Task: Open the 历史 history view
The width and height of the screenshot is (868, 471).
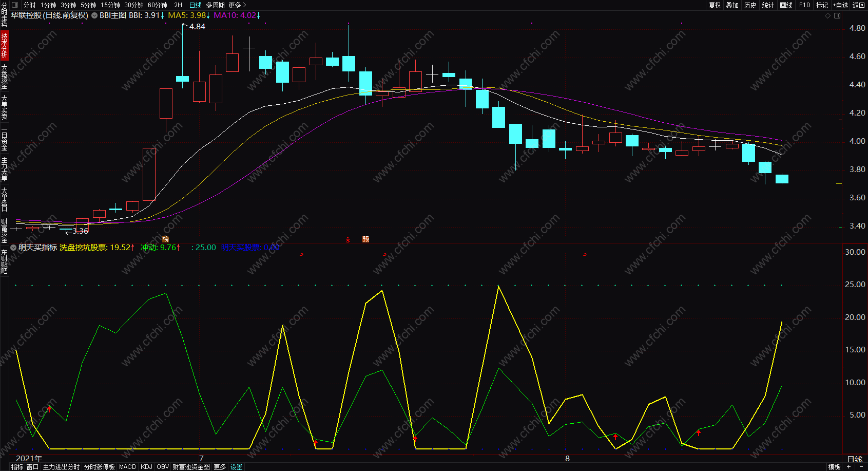Action: pyautogui.click(x=750, y=5)
